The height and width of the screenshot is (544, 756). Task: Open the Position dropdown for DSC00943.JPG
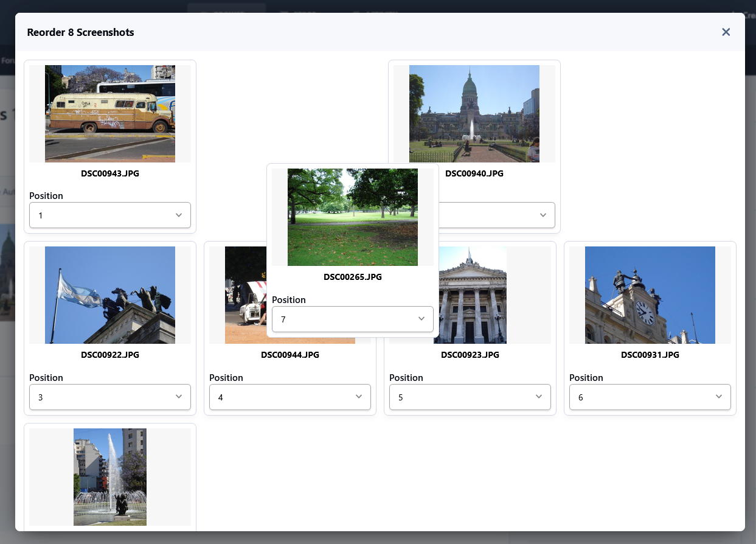tap(110, 215)
